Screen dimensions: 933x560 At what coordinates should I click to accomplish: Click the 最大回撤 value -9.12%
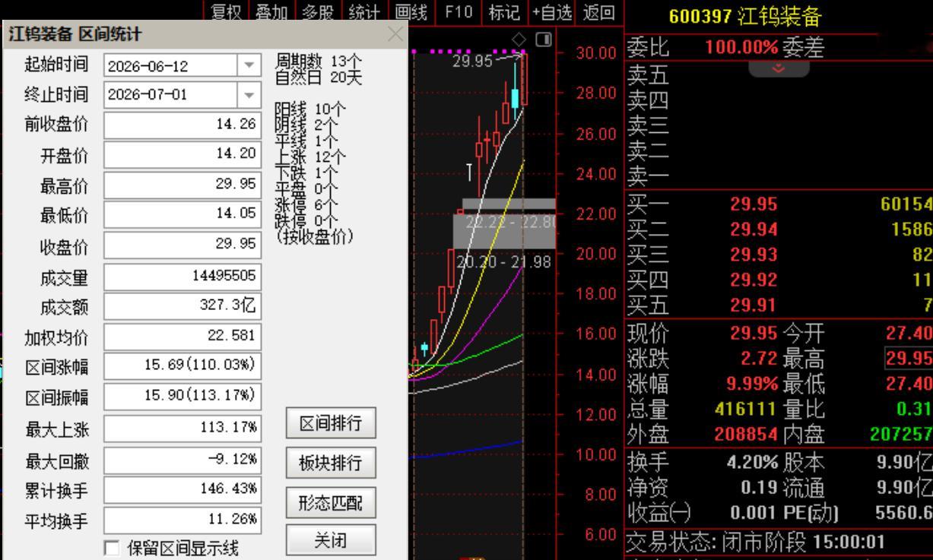click(182, 459)
